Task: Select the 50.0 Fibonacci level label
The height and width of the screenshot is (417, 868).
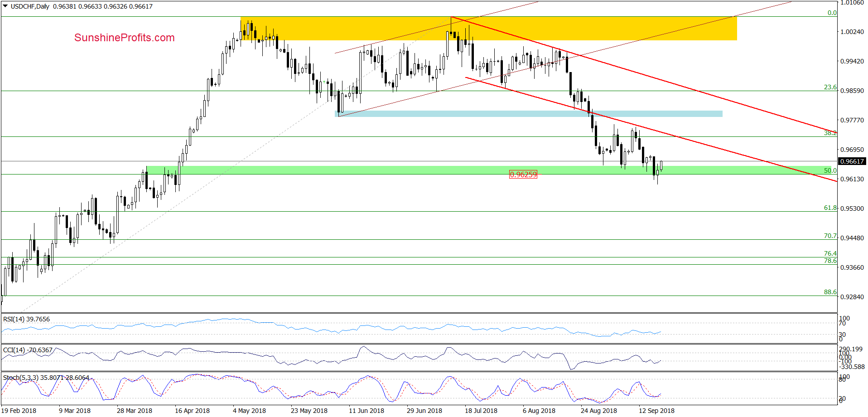Action: (x=830, y=170)
